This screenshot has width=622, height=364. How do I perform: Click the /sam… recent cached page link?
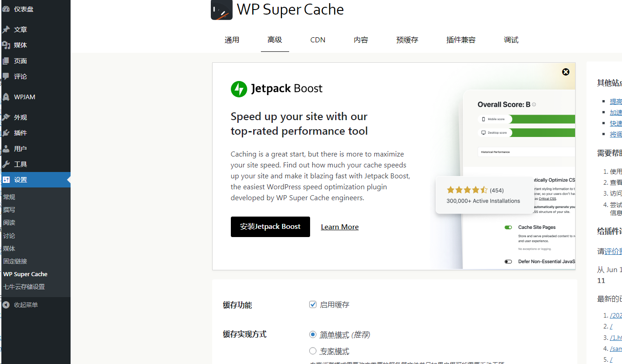coord(616,349)
